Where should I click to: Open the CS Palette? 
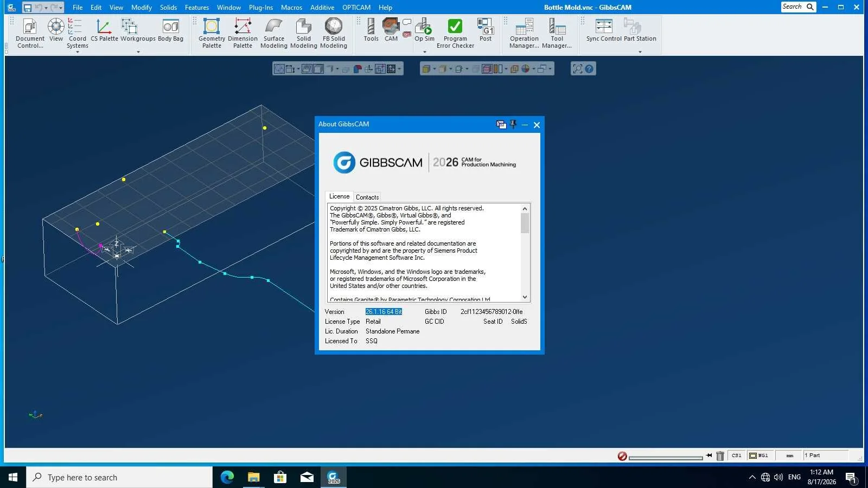(x=104, y=30)
